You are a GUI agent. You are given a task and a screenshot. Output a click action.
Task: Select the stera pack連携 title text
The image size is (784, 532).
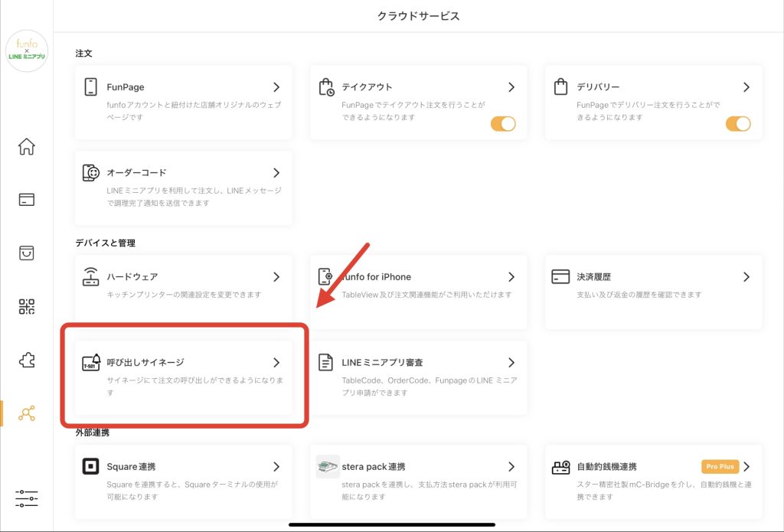tap(374, 466)
